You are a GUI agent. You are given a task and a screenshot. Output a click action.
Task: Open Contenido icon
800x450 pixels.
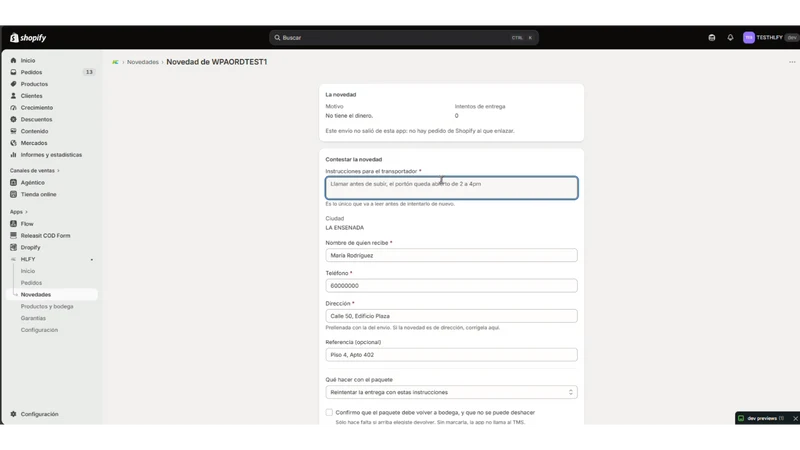(x=13, y=131)
